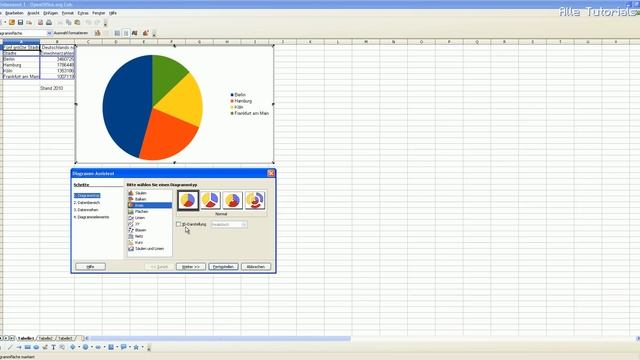Select the Flowchart shapes tool
640x360 pixels.
tap(111, 347)
